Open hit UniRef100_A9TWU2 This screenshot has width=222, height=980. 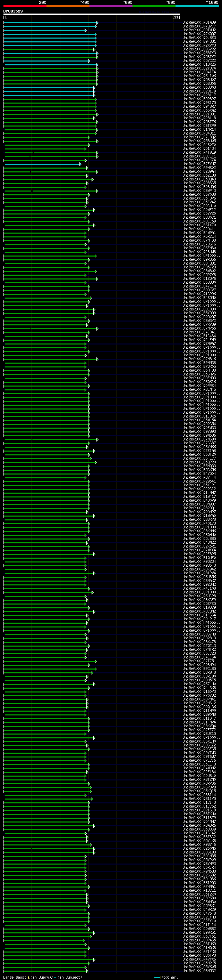[x=199, y=30]
